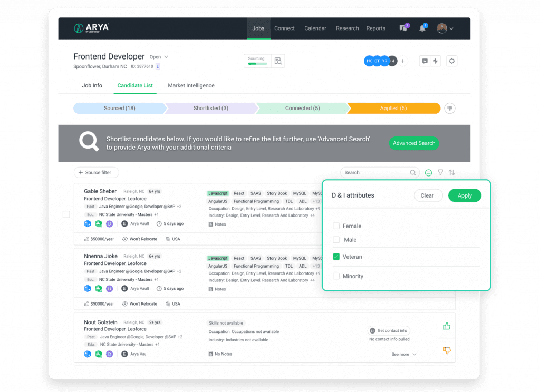Open Nnenna Jioke's candidate name
The height and width of the screenshot is (392, 540).
(x=101, y=256)
